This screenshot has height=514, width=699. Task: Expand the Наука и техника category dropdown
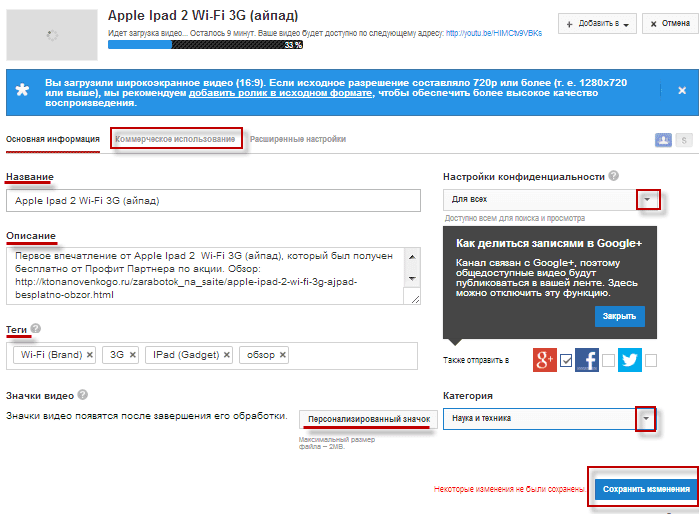pyautogui.click(x=646, y=419)
